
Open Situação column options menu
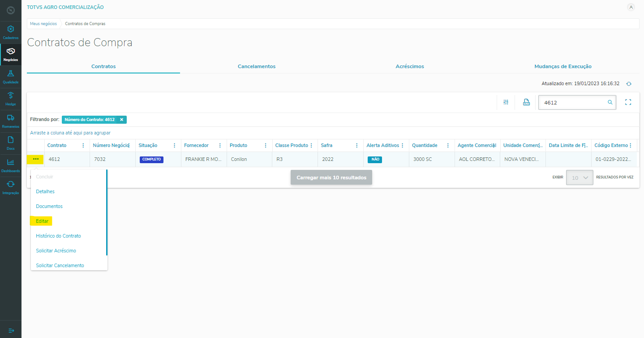click(x=174, y=145)
